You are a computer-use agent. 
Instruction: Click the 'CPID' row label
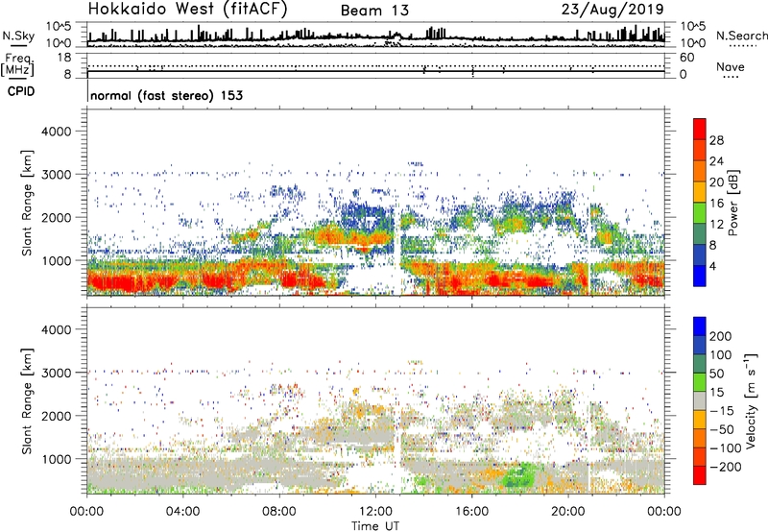(x=21, y=91)
